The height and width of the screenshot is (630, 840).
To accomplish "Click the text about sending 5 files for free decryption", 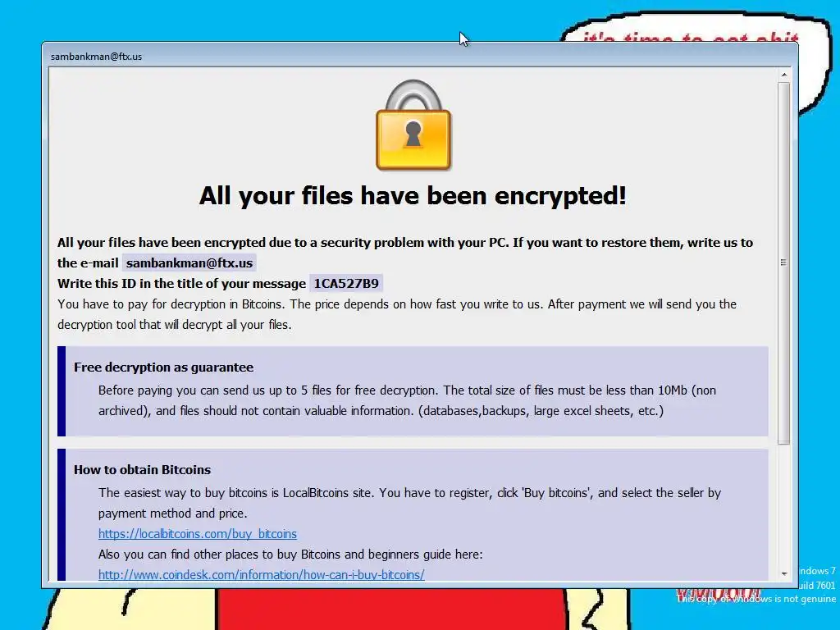I will pos(407,400).
